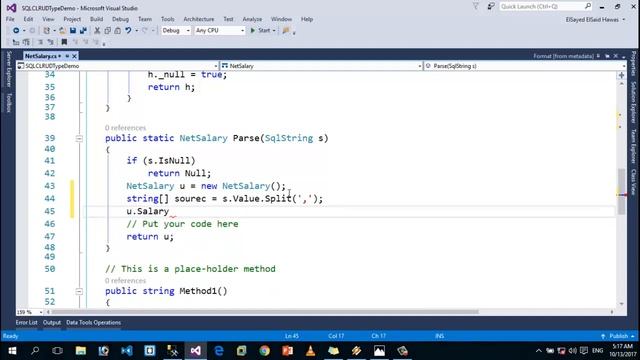Click the Open File toolbar icon

click(x=62, y=31)
